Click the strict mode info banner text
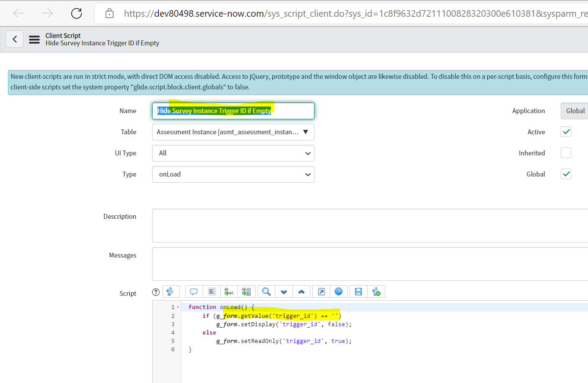This screenshot has height=383, width=588. tap(298, 82)
